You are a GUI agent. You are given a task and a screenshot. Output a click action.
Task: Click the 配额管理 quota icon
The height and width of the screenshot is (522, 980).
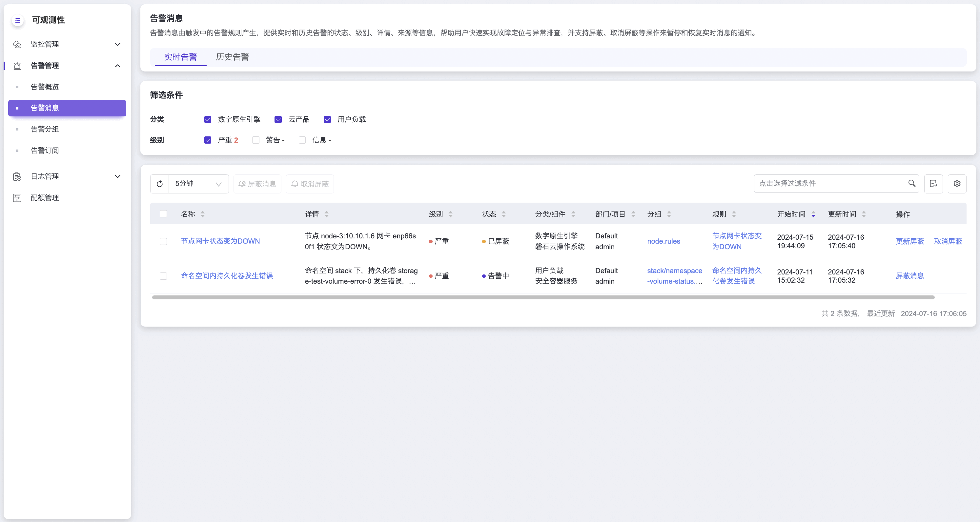tap(17, 198)
